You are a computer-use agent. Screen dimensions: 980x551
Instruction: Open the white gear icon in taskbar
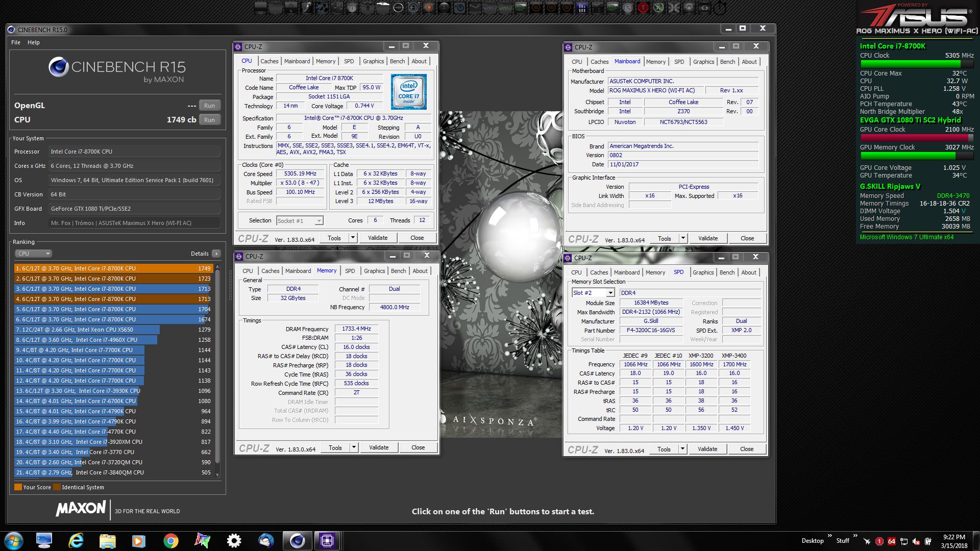click(x=234, y=541)
